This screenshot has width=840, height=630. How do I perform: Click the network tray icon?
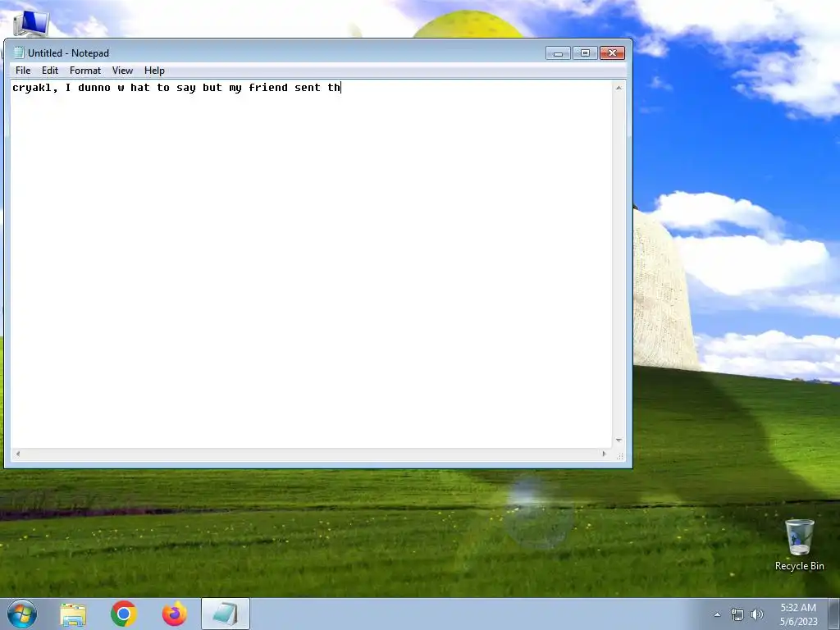tap(737, 614)
